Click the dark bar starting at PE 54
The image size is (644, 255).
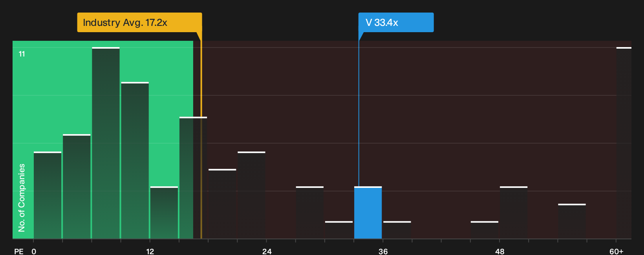(x=572, y=221)
